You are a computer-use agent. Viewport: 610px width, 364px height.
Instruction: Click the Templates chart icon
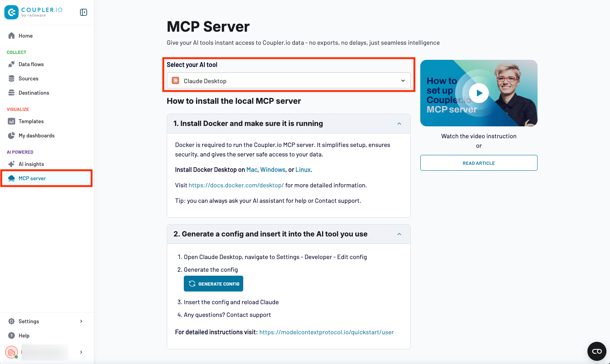coord(11,121)
